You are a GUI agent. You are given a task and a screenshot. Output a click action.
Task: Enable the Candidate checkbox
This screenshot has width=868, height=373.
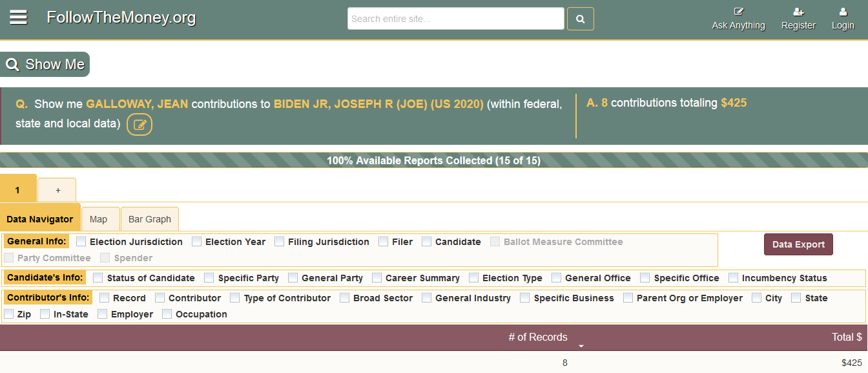[427, 241]
